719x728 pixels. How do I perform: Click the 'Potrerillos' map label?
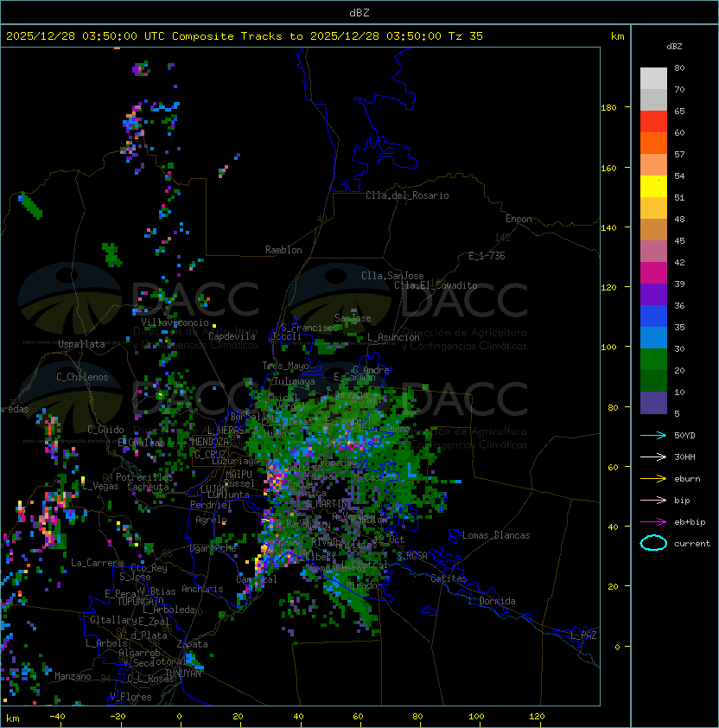point(144,477)
